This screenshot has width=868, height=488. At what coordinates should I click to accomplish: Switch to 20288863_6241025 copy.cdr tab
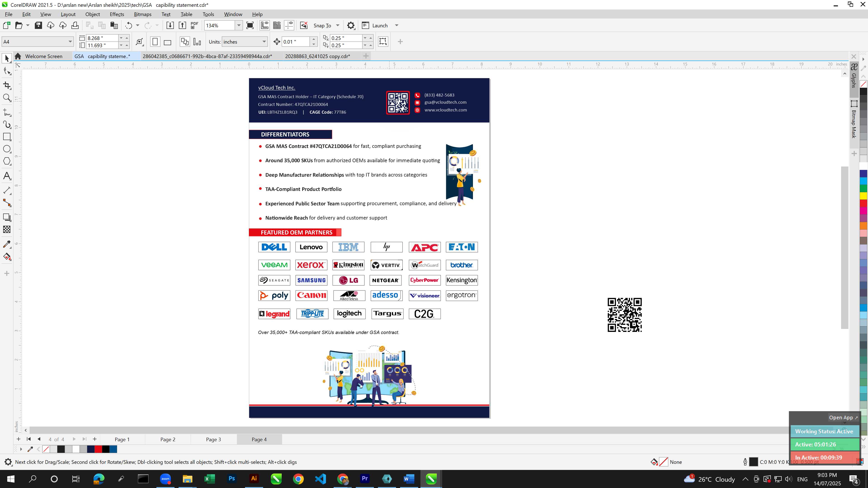click(x=317, y=56)
